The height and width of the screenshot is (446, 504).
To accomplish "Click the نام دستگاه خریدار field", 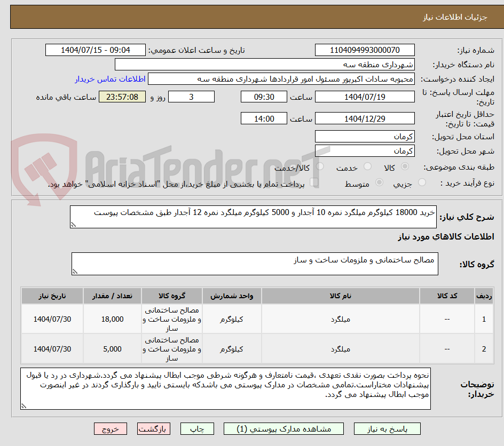I will pyautogui.click(x=264, y=65).
